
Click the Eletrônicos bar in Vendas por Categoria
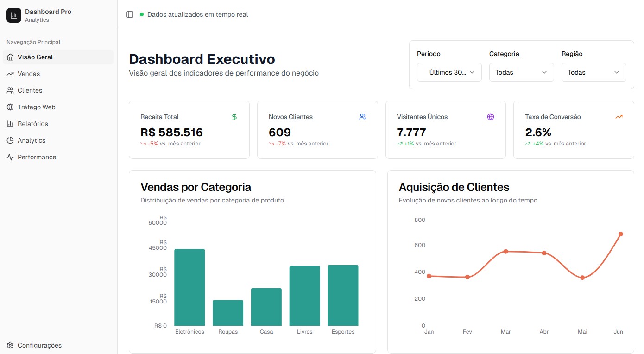(189, 287)
